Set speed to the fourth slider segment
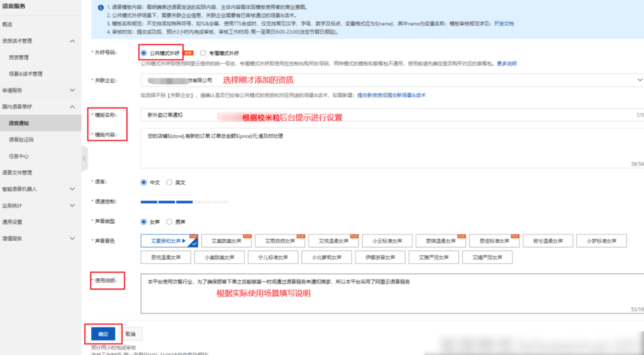 coord(202,202)
